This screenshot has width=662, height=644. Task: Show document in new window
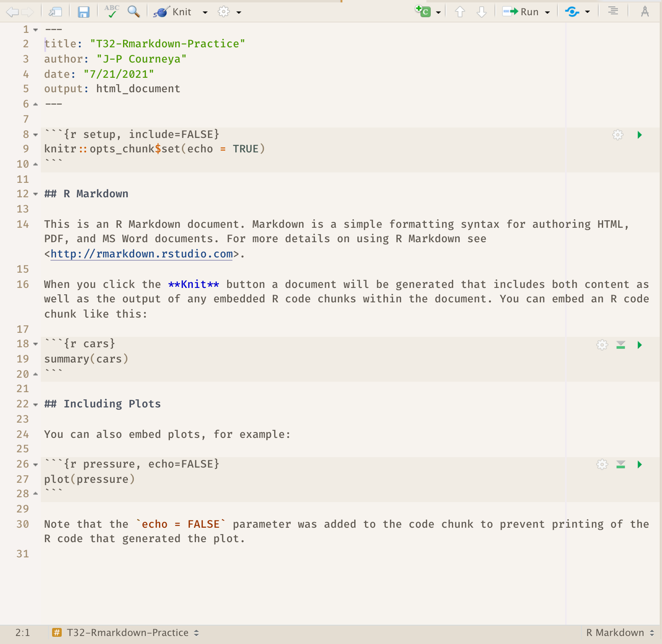pyautogui.click(x=55, y=12)
